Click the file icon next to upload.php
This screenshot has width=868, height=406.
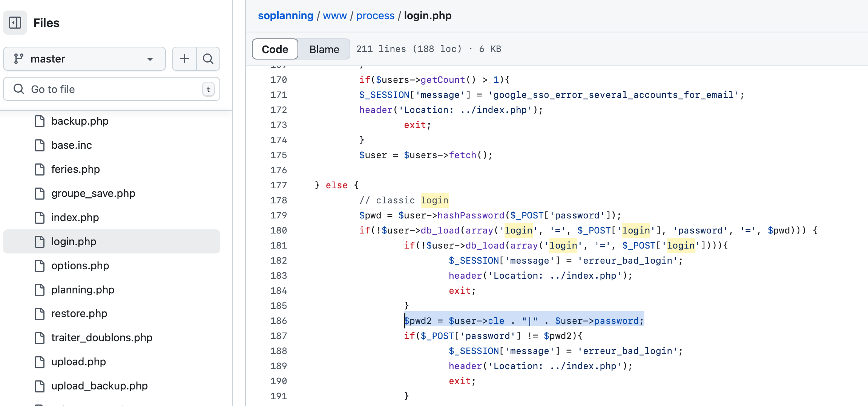40,362
